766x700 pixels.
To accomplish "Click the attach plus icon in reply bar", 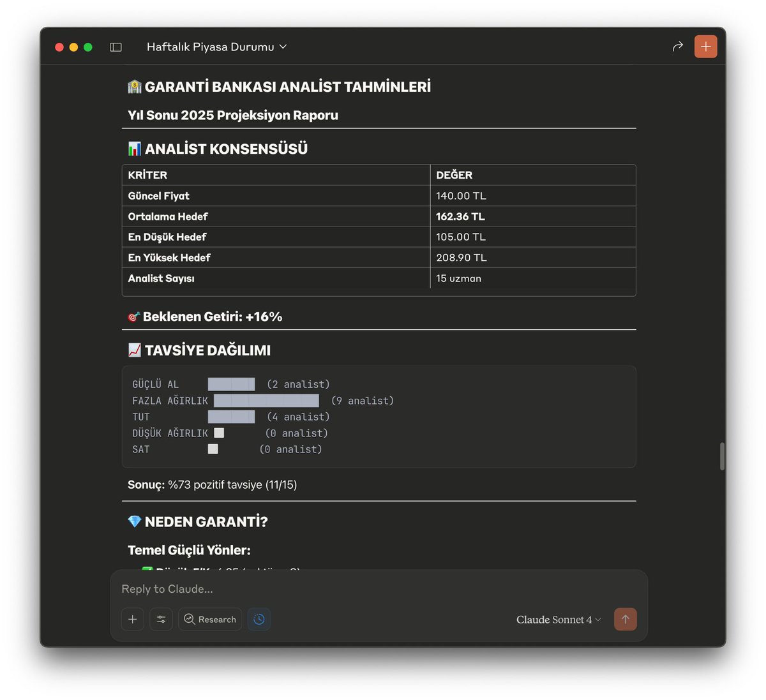I will (x=132, y=619).
